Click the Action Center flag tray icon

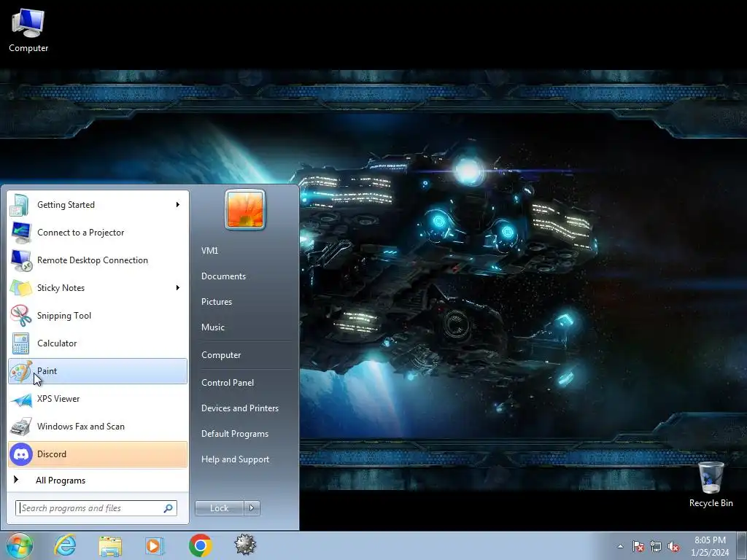tap(638, 546)
